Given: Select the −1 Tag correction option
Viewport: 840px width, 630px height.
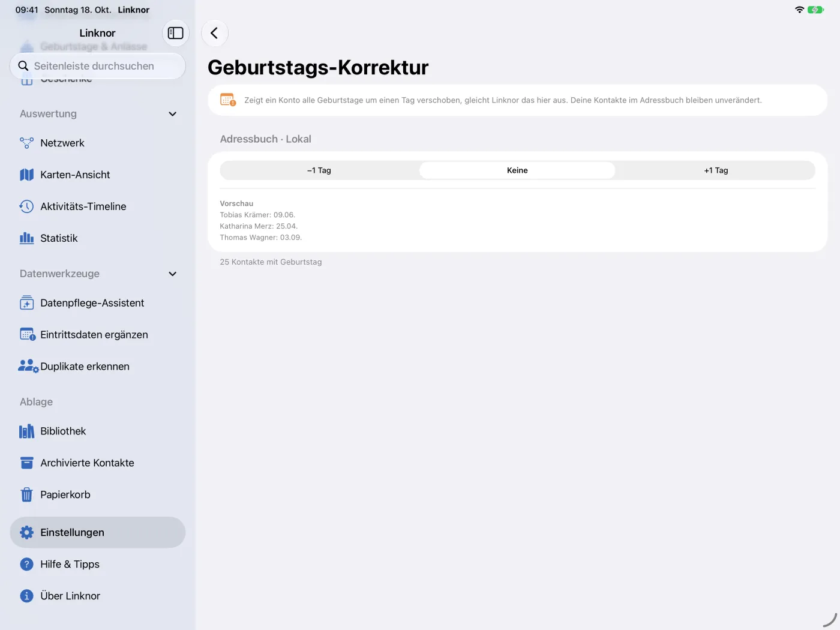Looking at the screenshot, I should tap(319, 170).
